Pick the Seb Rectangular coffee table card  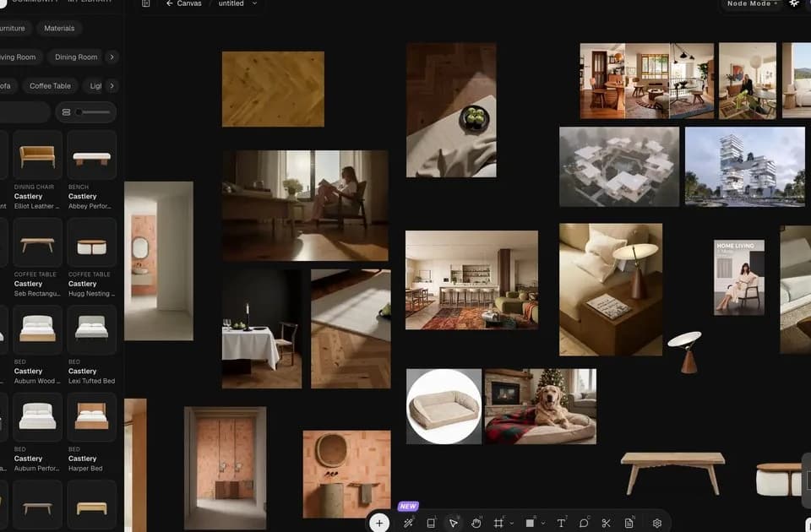click(x=37, y=258)
